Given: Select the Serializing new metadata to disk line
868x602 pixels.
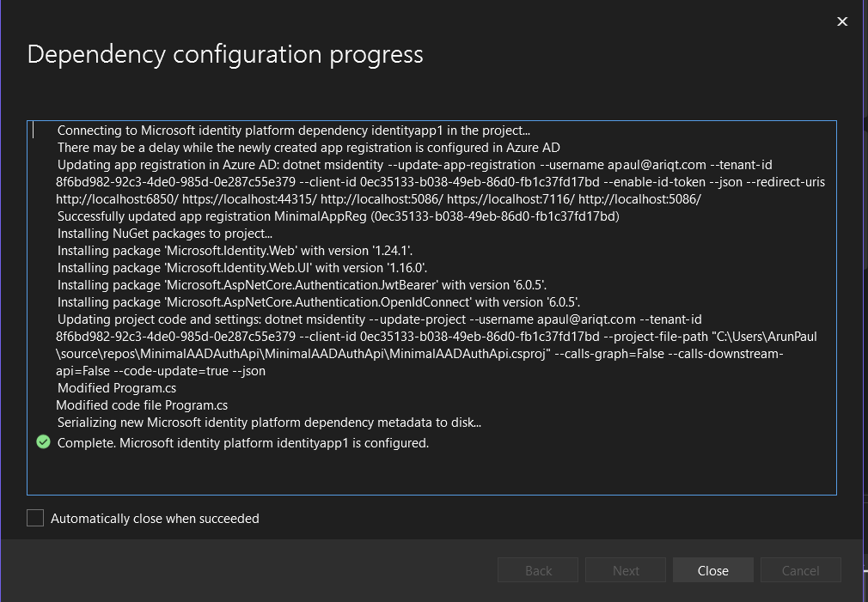Looking at the screenshot, I should (269, 422).
